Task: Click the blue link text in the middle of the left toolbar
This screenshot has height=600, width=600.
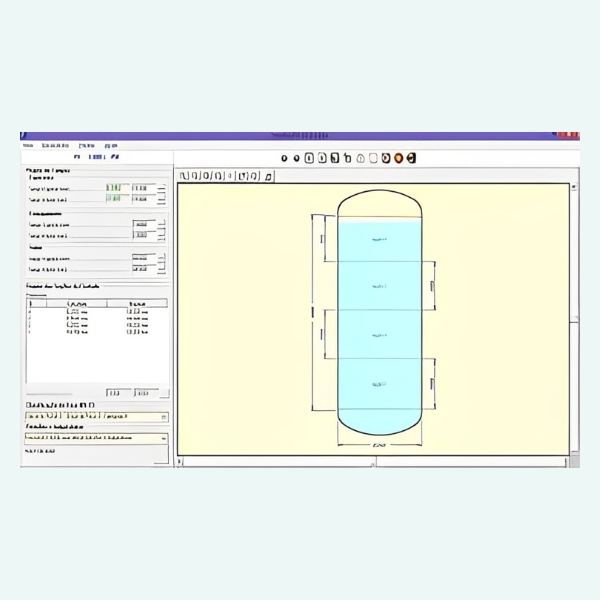Action: click(97, 157)
